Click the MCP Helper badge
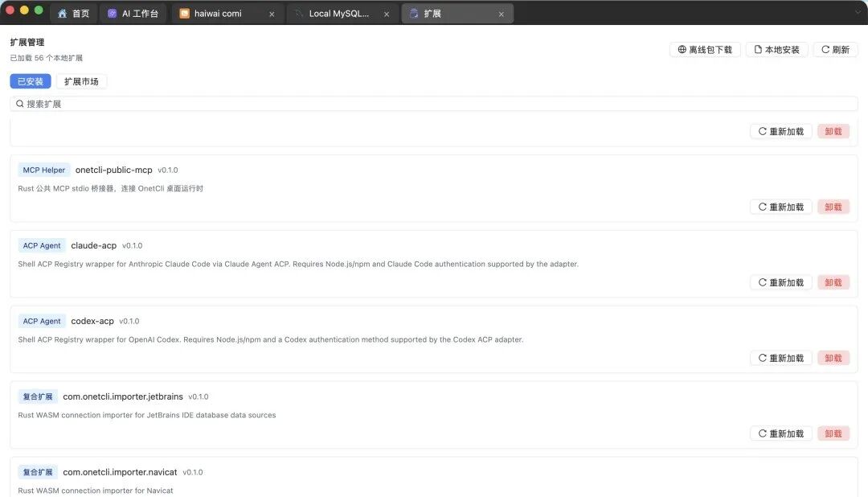868x497 pixels. point(43,170)
